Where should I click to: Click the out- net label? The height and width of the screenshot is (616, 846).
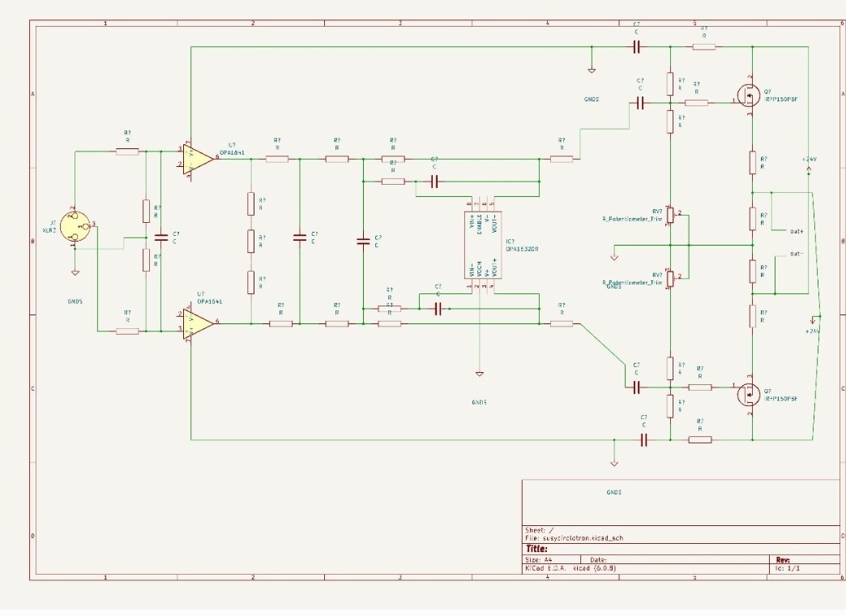click(x=797, y=253)
